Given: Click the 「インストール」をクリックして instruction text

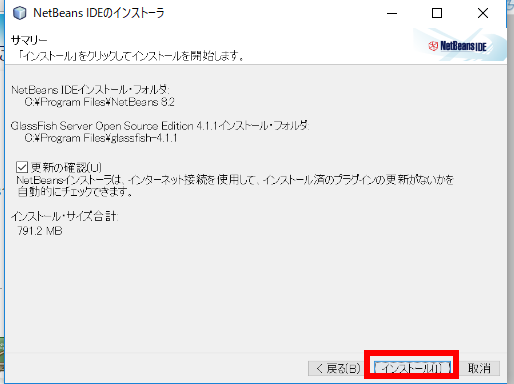Looking at the screenshot, I should (131, 56).
